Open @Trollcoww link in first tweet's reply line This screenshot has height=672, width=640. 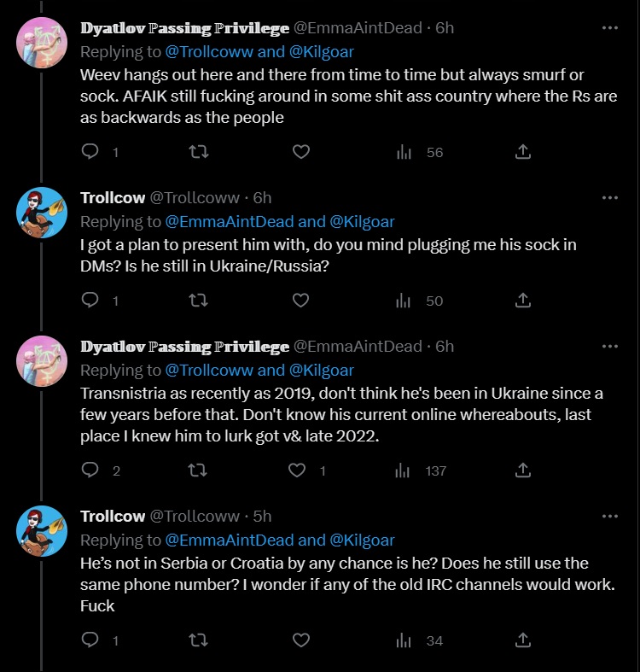[208, 52]
